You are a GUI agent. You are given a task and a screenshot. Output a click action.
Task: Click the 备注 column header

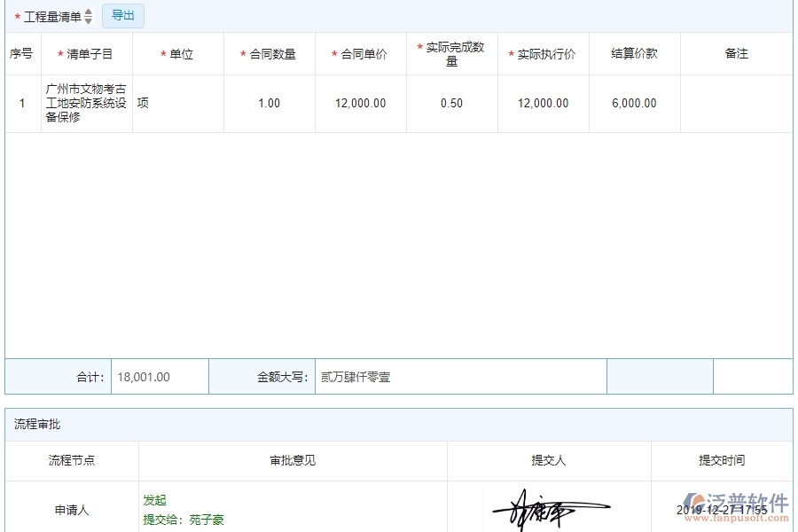[x=736, y=53]
